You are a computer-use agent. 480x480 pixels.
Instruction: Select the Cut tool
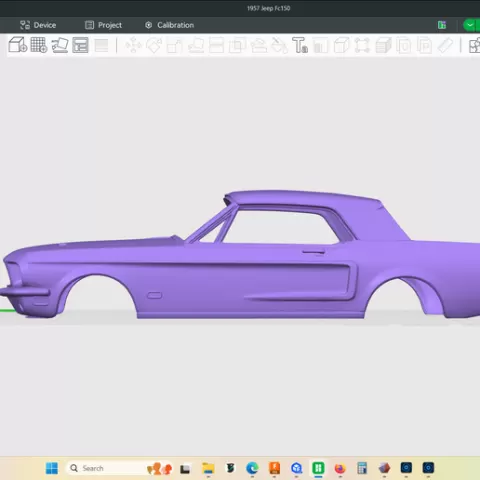[x=216, y=45]
